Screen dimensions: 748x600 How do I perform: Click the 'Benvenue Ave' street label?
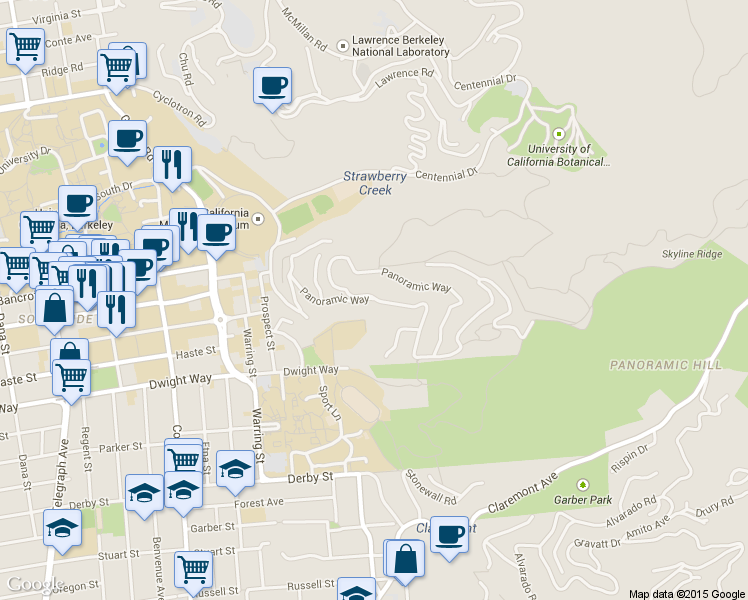click(157, 568)
